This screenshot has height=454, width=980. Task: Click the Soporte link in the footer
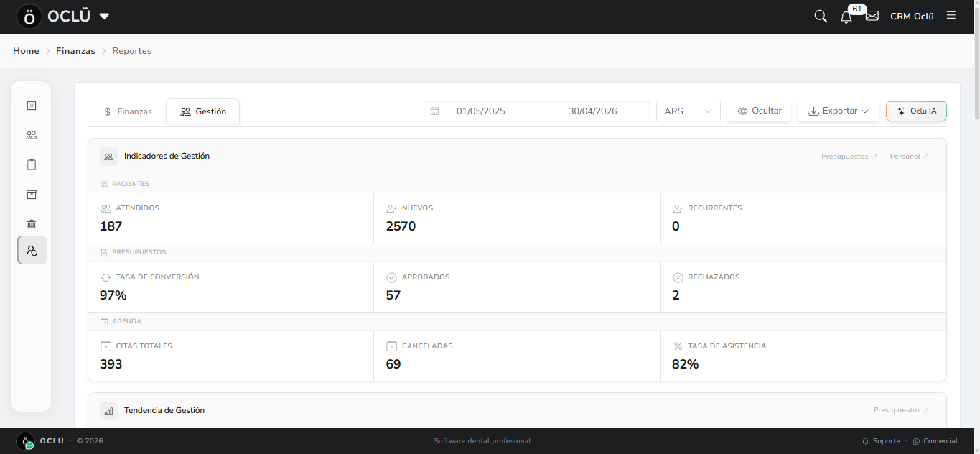882,441
